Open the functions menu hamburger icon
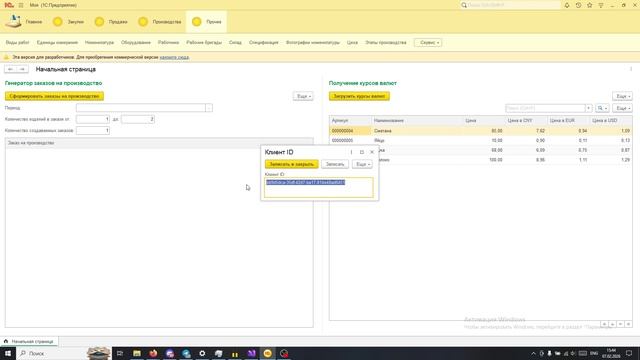 coord(21,5)
